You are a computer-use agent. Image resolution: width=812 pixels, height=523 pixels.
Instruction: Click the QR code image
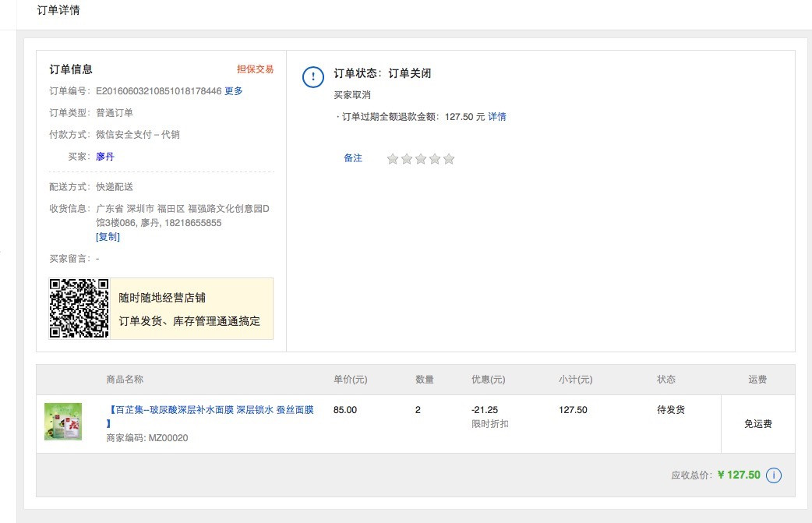coord(79,308)
